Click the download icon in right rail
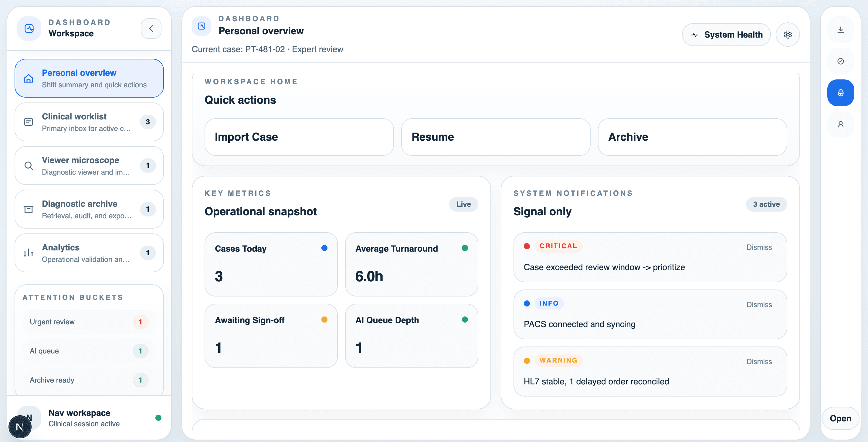Image resolution: width=868 pixels, height=442 pixels. (x=840, y=30)
